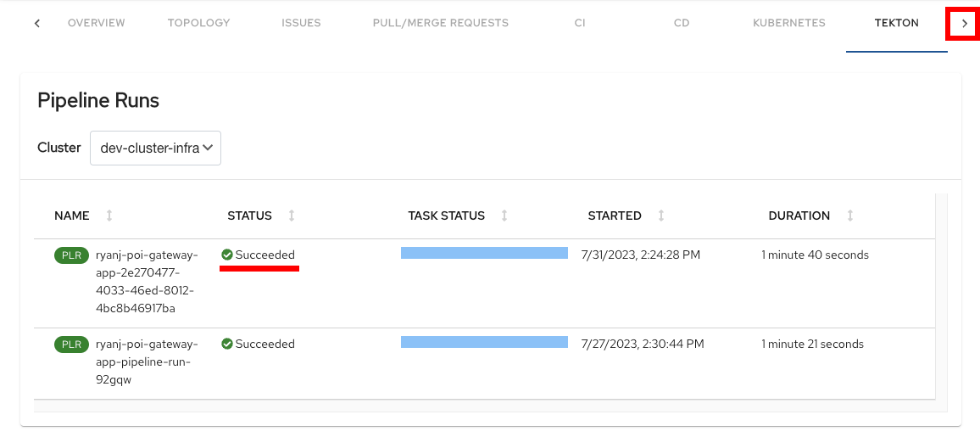Click PLR badge of first pipeline run
The image size is (980, 437).
pos(72,255)
